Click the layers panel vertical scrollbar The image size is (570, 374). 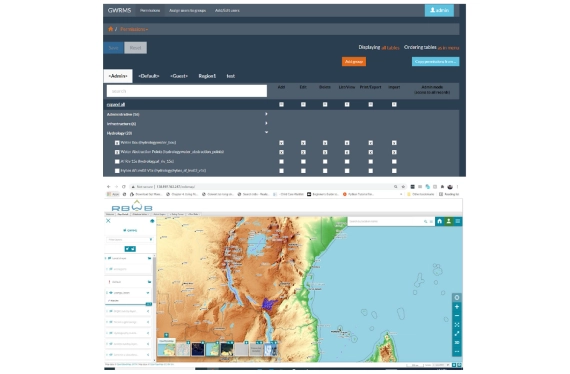pos(154,280)
